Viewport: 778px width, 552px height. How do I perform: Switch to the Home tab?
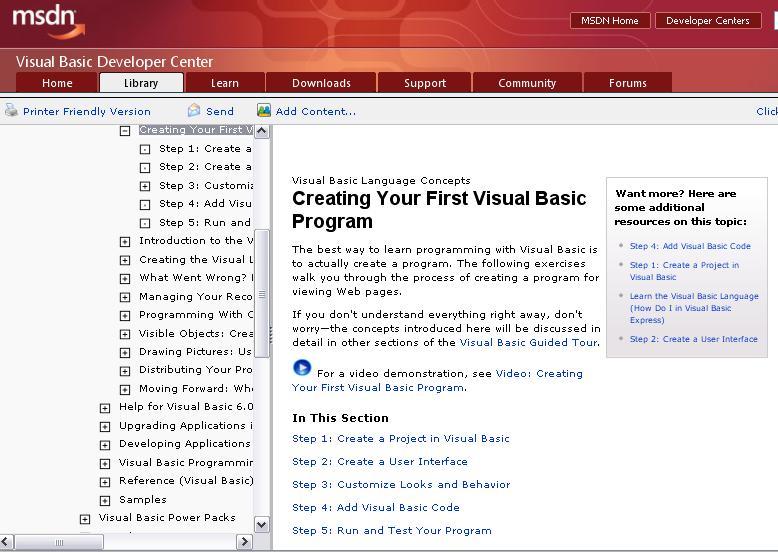[57, 83]
